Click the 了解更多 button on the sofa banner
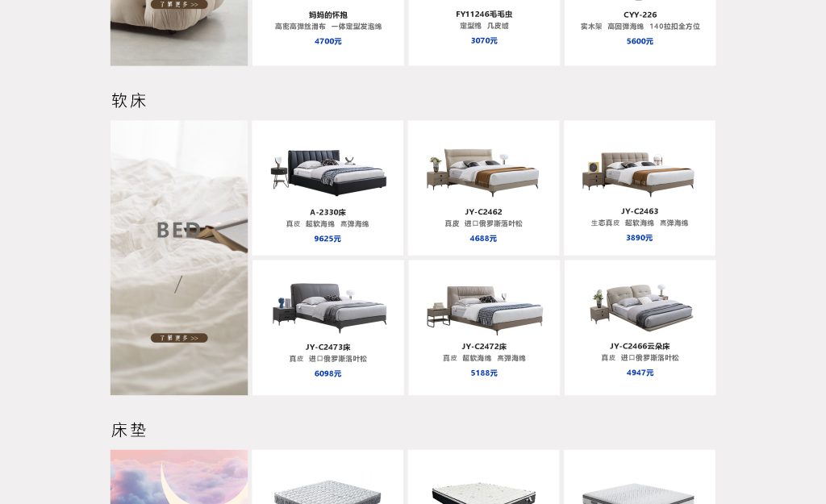 tap(179, 4)
